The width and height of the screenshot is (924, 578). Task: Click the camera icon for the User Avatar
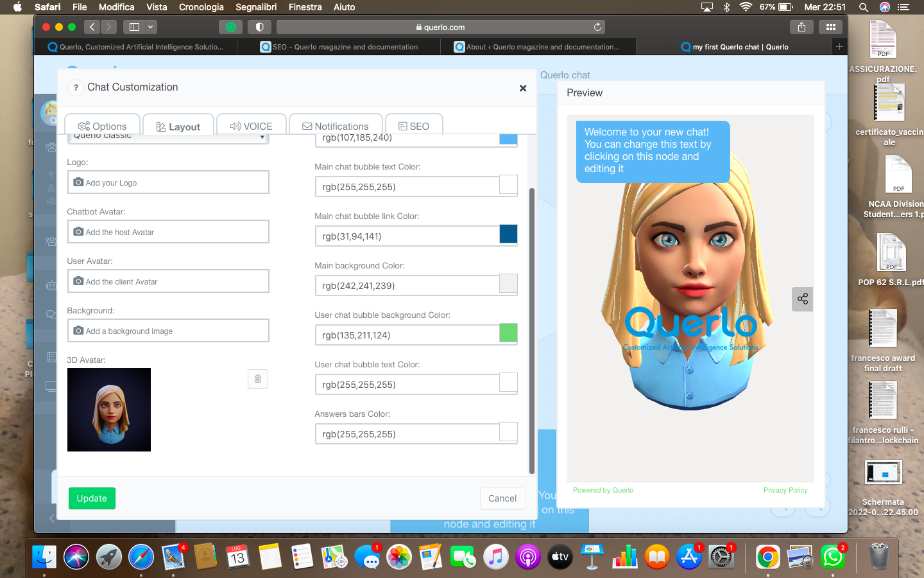point(77,281)
